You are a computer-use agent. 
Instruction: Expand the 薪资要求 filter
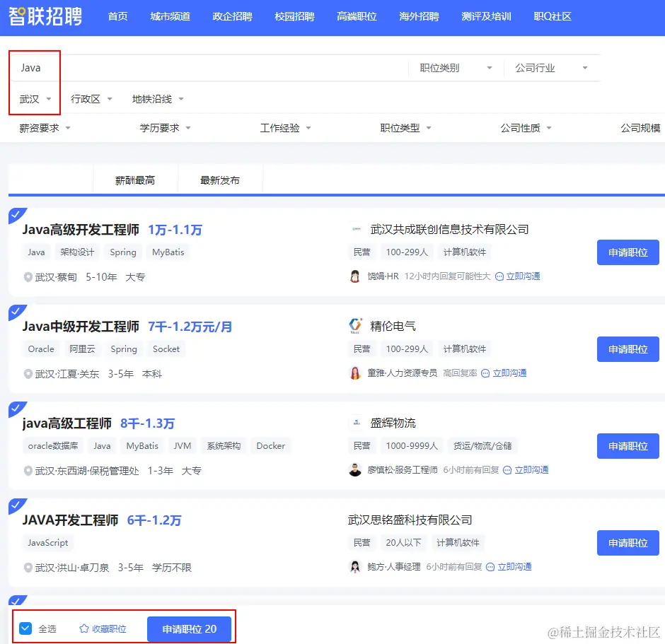point(45,128)
